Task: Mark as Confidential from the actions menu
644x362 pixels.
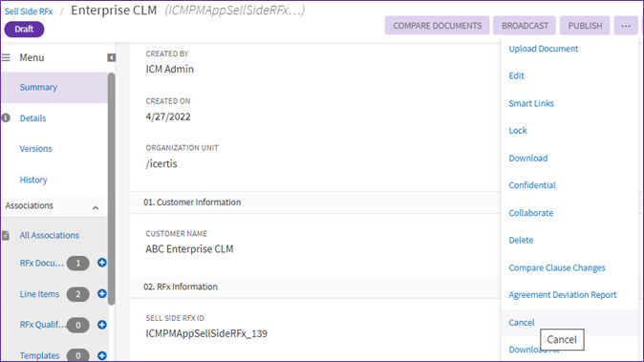Action: click(x=532, y=185)
